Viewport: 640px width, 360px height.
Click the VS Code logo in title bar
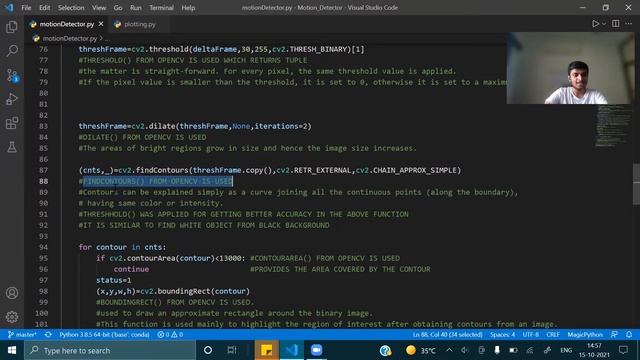(9, 8)
